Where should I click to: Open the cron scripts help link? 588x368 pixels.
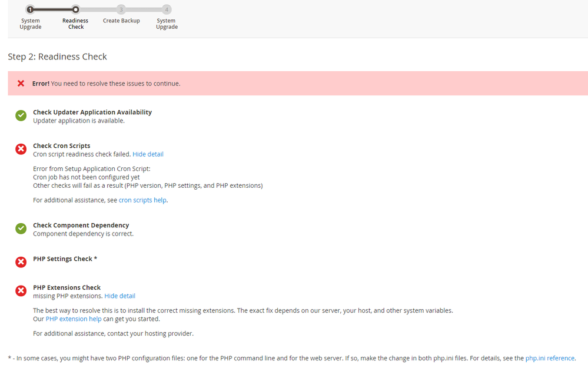(x=142, y=200)
